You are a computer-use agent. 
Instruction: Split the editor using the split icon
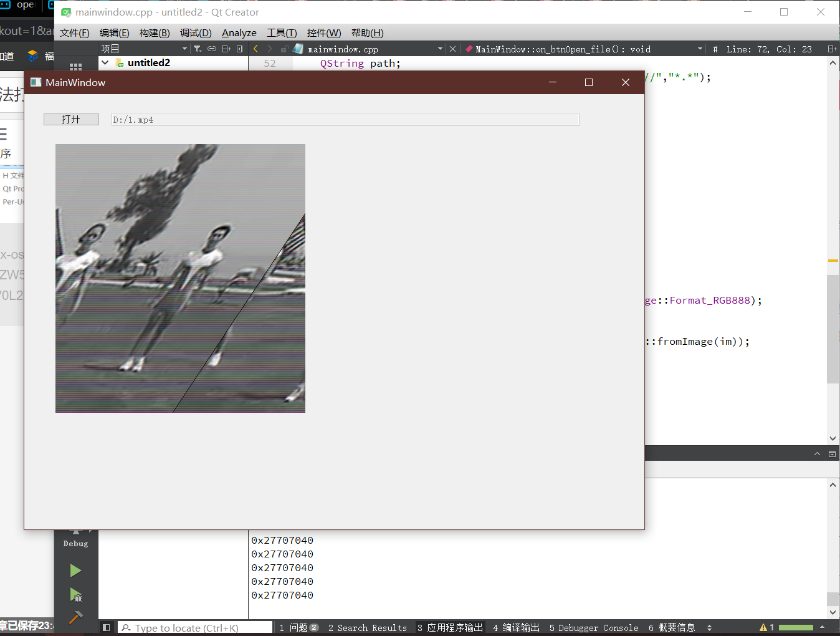pos(226,47)
